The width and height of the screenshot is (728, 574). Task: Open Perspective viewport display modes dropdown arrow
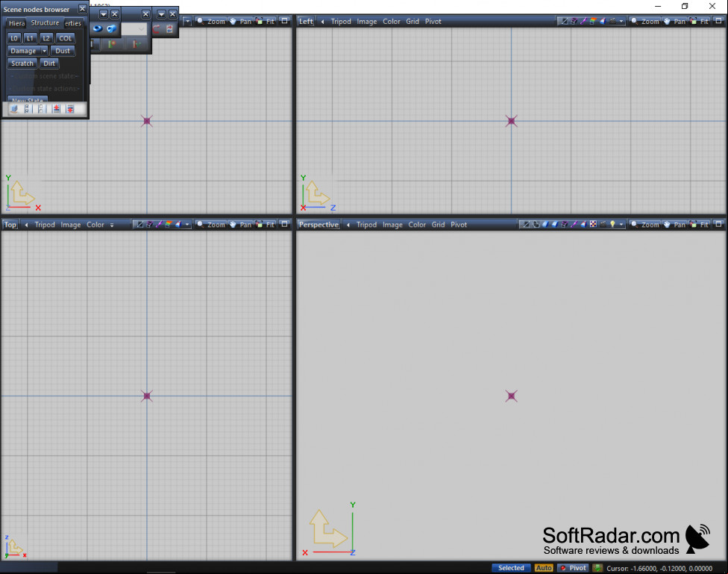[621, 225]
